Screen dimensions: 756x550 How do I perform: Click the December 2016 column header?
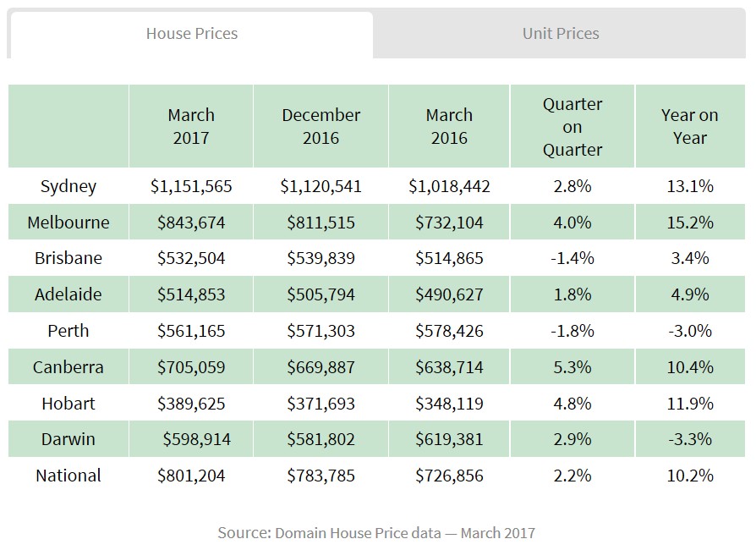(321, 126)
